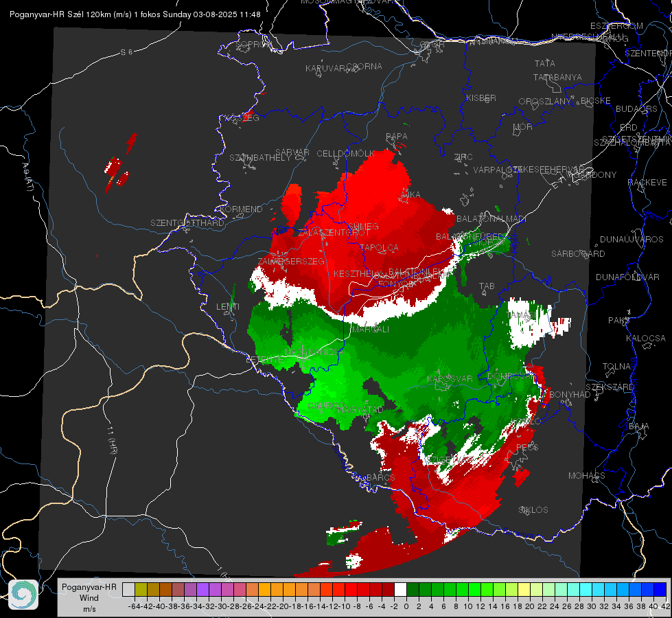
Task: Click the 'ESZTERGOM' city label
Action: 616,25
